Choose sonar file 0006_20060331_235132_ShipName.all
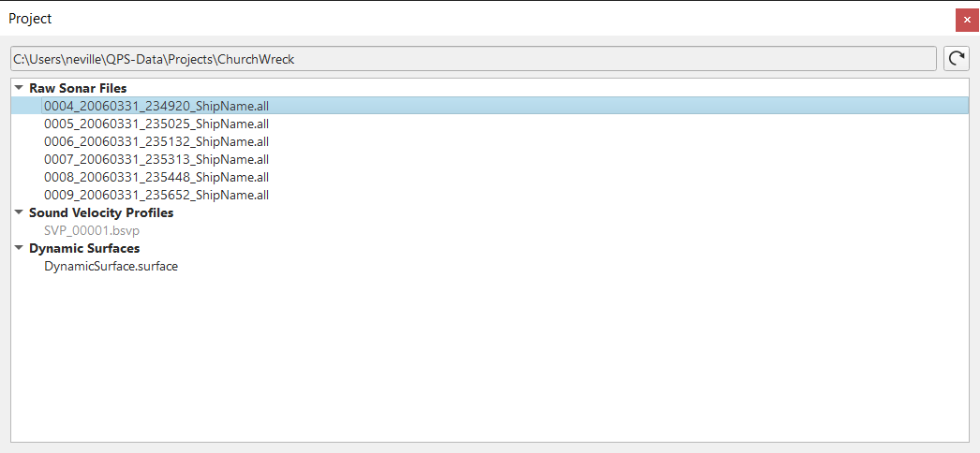Screen dimensions: 980x453 tap(156, 141)
